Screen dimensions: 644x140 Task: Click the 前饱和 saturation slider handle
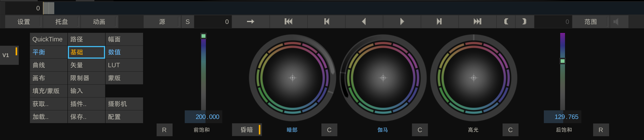pyautogui.click(x=203, y=36)
